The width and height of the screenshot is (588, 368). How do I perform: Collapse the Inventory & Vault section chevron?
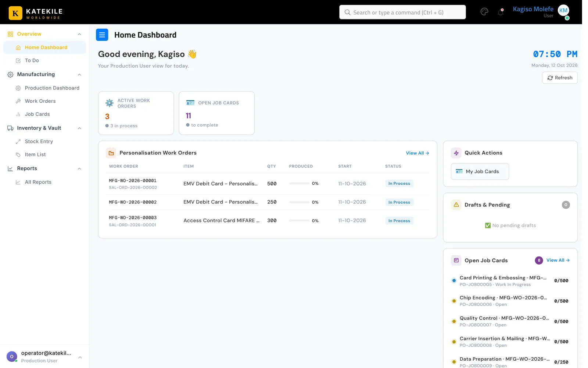pos(79,128)
